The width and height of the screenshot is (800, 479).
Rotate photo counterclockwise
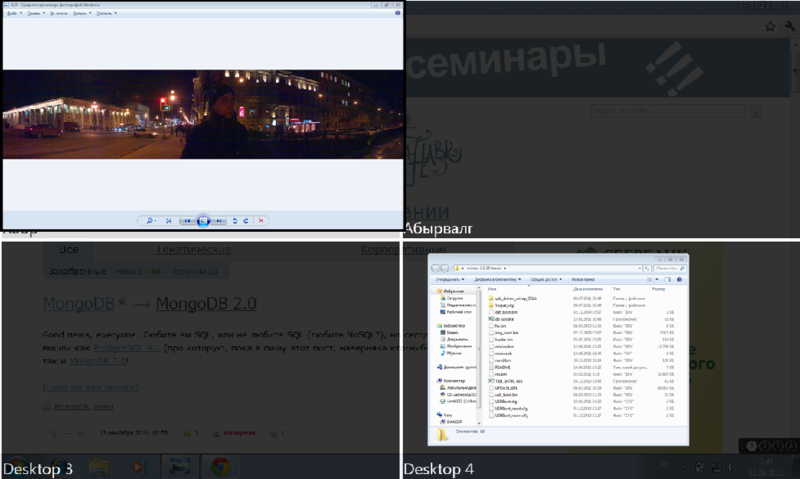pyautogui.click(x=235, y=220)
